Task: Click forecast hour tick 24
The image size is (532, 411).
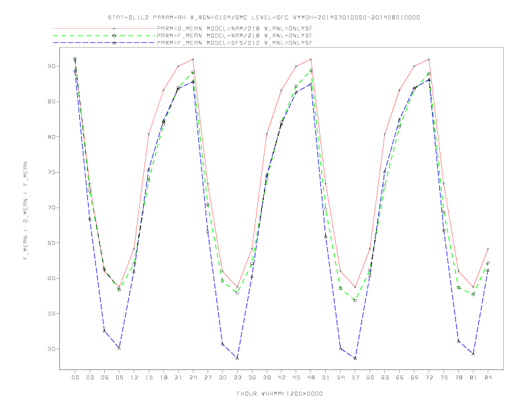Action: coord(193,377)
